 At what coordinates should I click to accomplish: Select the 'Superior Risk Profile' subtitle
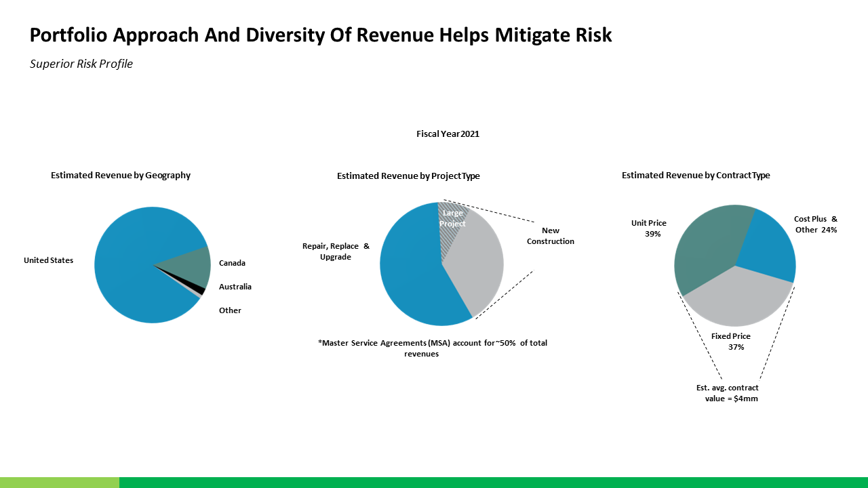click(x=81, y=64)
